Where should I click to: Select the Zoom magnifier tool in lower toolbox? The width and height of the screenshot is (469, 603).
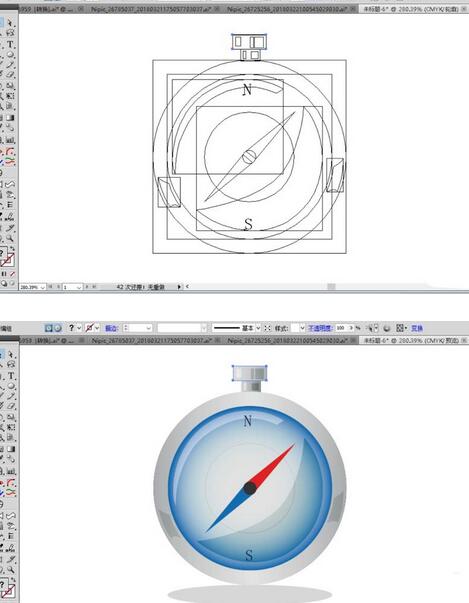[x=10, y=570]
